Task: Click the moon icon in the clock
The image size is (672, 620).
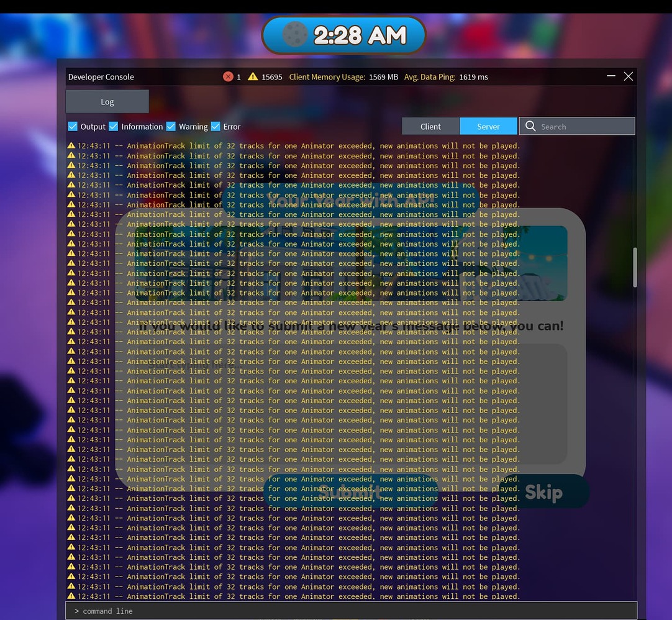Action: tap(295, 34)
